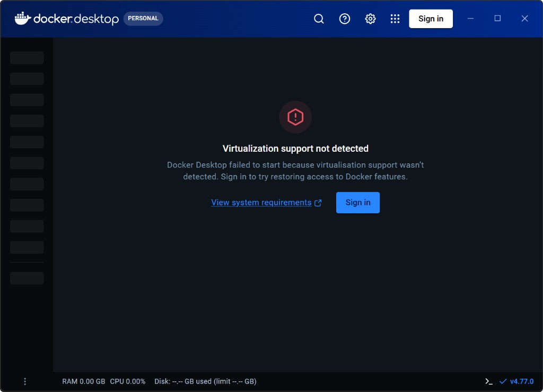Screen dimensions: 543x392
Task: Open the help question mark icon
Action: click(344, 19)
